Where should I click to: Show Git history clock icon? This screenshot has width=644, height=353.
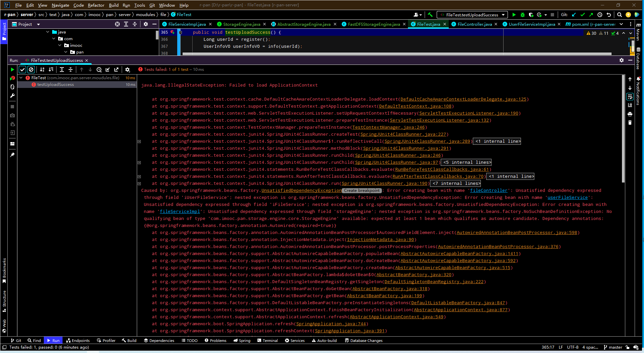[600, 15]
